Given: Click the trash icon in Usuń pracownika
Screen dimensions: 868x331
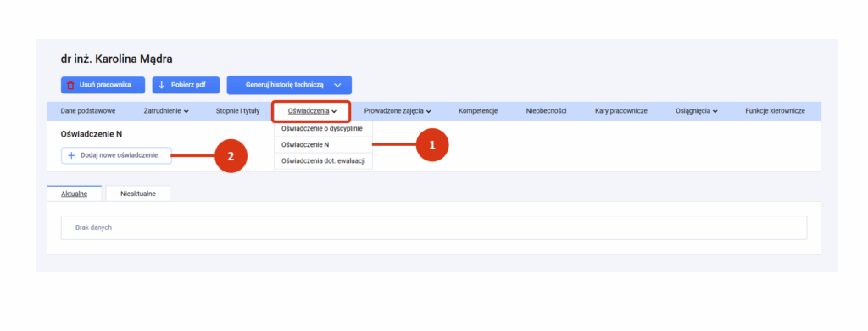Looking at the screenshot, I should tap(70, 86).
